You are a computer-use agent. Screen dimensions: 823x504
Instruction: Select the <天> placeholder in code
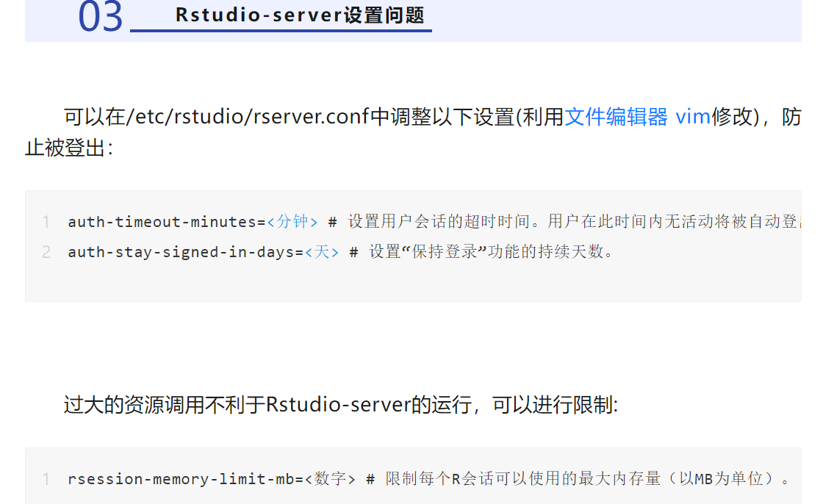point(322,252)
